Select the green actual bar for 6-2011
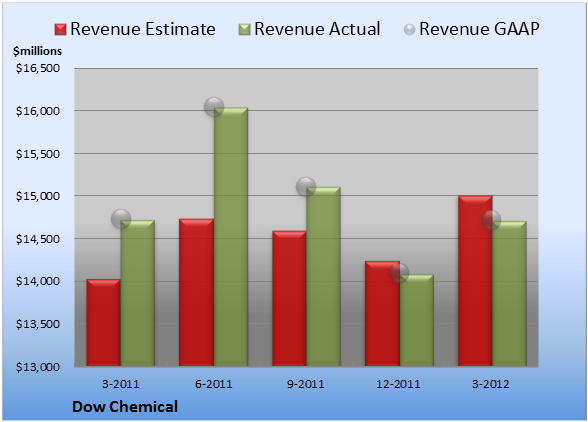This screenshot has height=422, width=588. [231, 237]
